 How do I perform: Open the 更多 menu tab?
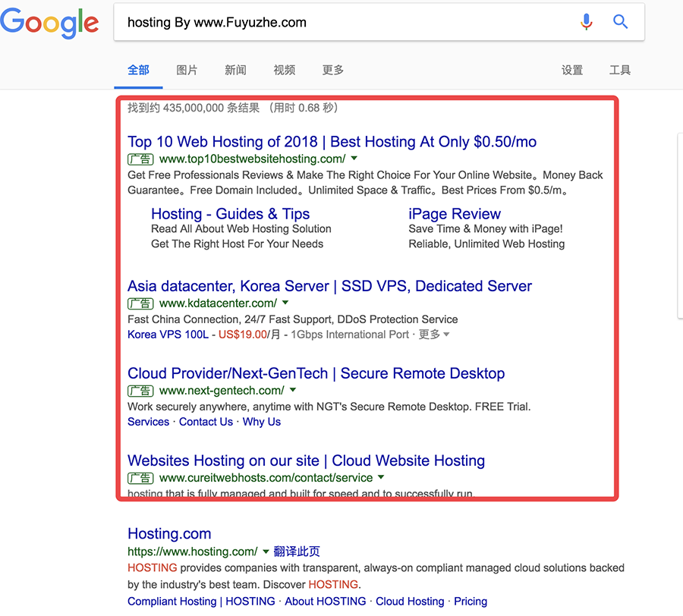tap(333, 70)
